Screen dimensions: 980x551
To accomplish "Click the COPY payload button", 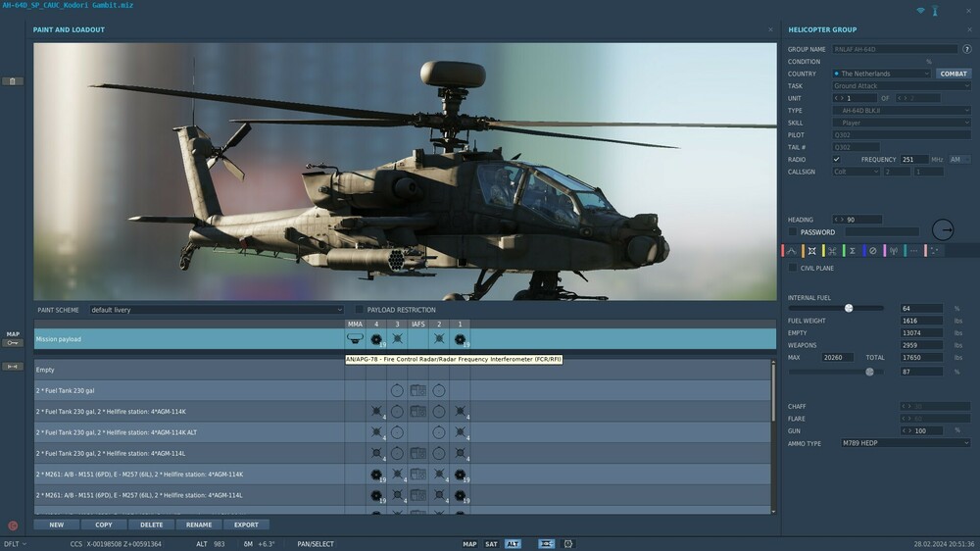I will pyautogui.click(x=104, y=525).
